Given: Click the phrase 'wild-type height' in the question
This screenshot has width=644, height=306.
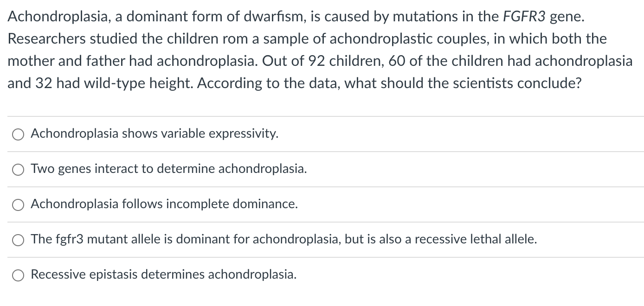Looking at the screenshot, I should click(x=125, y=83).
